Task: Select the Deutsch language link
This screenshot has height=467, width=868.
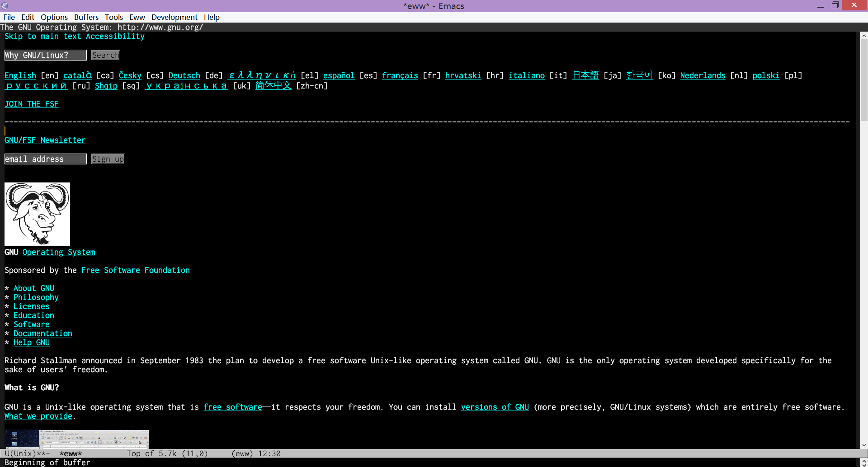Action: 184,75
